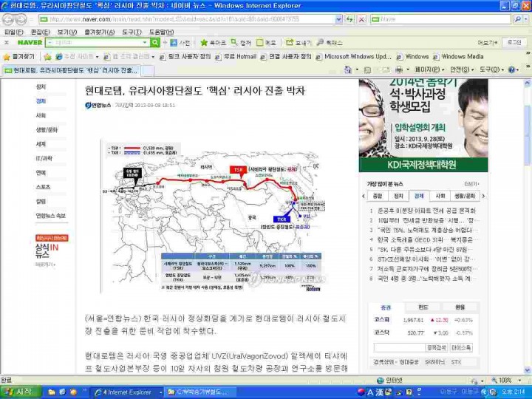This screenshot has width=532, height=399.
Task: Click the 북마크 star icon in Naver toolbar
Action: click(213, 43)
